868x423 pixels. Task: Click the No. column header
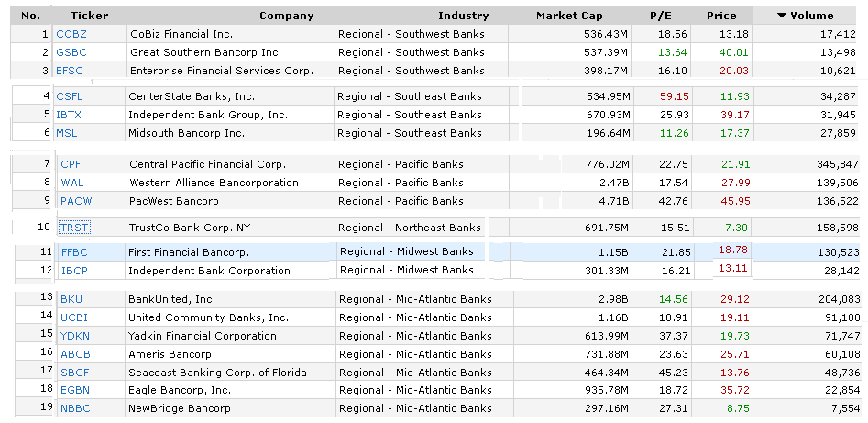coord(30,16)
